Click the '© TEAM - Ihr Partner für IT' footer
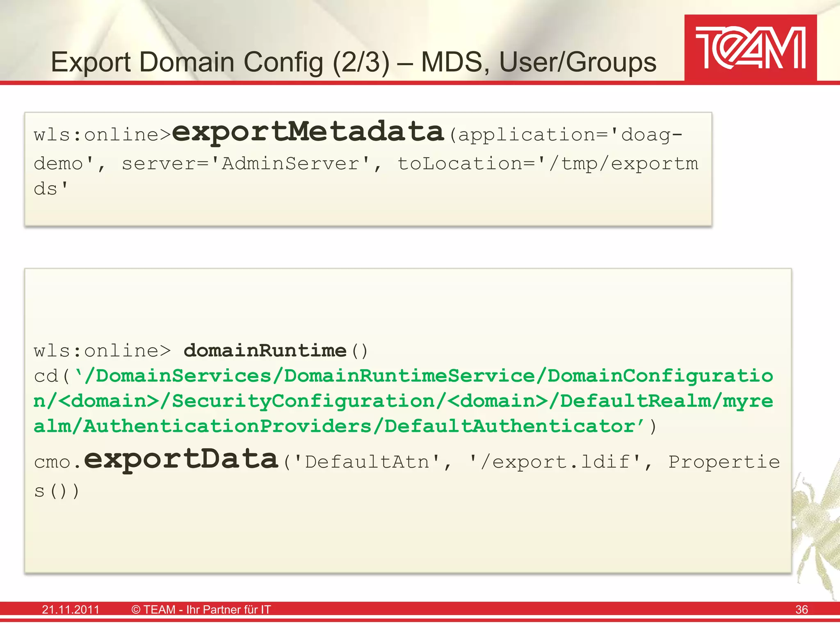 201,609
